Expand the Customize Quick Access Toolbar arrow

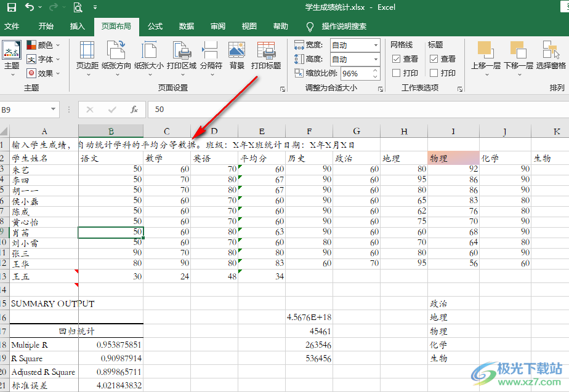pyautogui.click(x=95, y=7)
